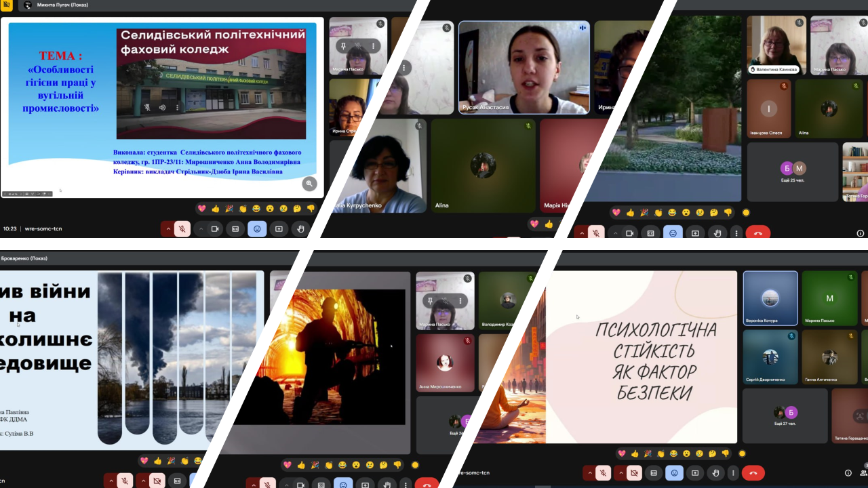
Task: Click present screen button in hygiene-topic call
Action: [279, 229]
